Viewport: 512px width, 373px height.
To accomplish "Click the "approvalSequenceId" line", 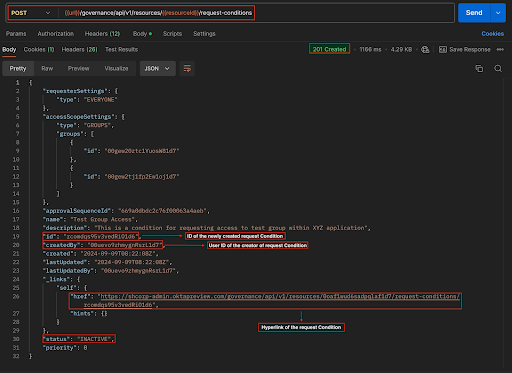I will click(126, 211).
